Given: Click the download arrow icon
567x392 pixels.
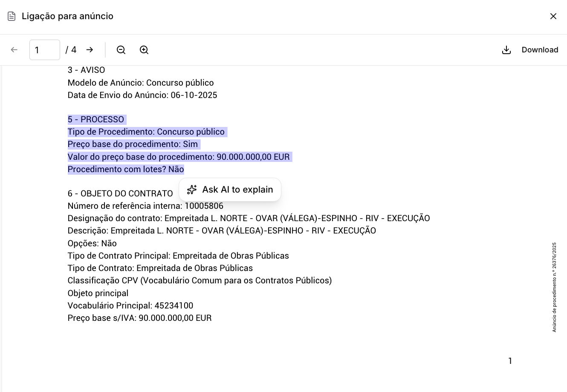Looking at the screenshot, I should click(506, 50).
